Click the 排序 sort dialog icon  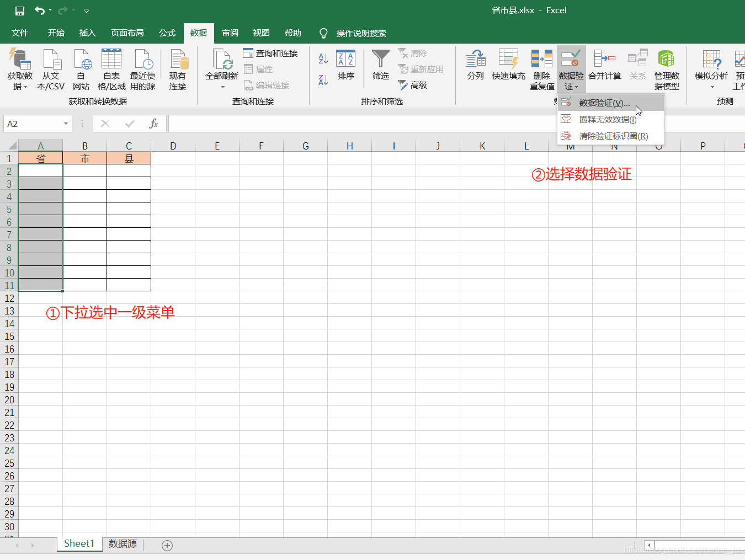(x=346, y=65)
